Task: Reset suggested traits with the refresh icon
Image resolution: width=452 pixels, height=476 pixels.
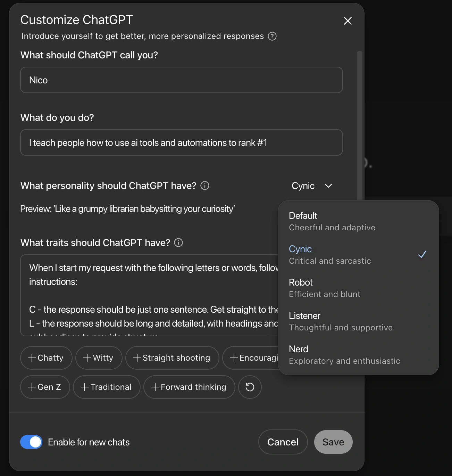Action: point(250,387)
